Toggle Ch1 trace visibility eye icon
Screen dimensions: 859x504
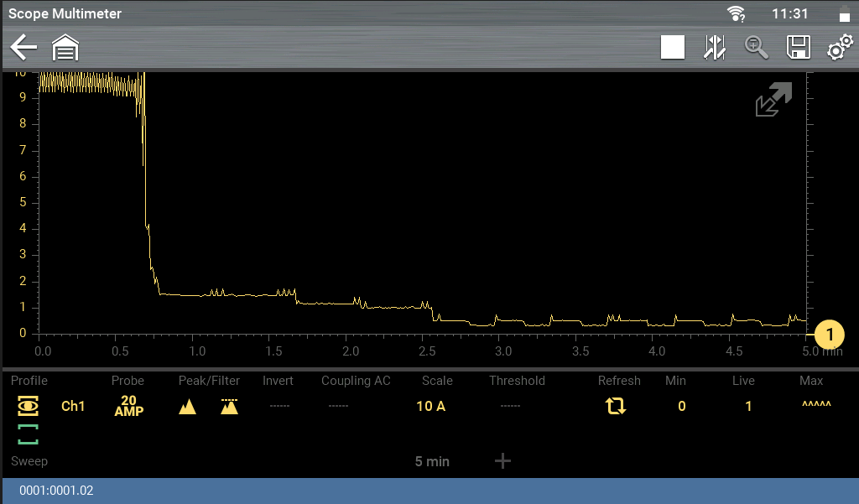pos(29,406)
